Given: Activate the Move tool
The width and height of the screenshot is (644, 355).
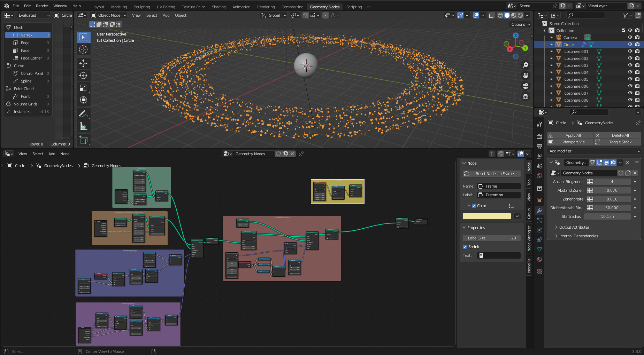Looking at the screenshot, I should coord(83,63).
